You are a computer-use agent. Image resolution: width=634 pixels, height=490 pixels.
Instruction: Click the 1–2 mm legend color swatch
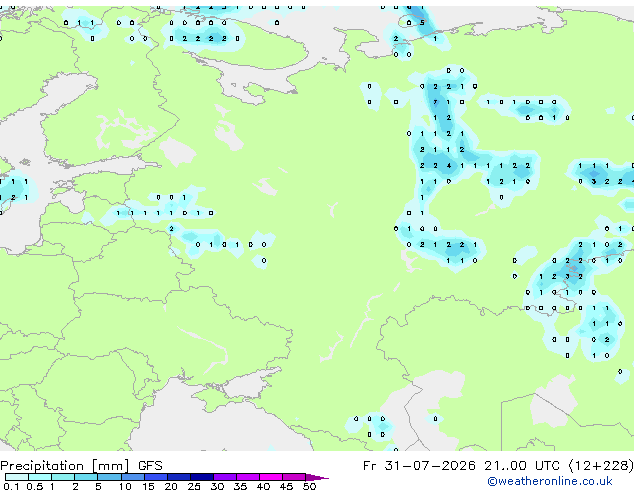coord(63,477)
